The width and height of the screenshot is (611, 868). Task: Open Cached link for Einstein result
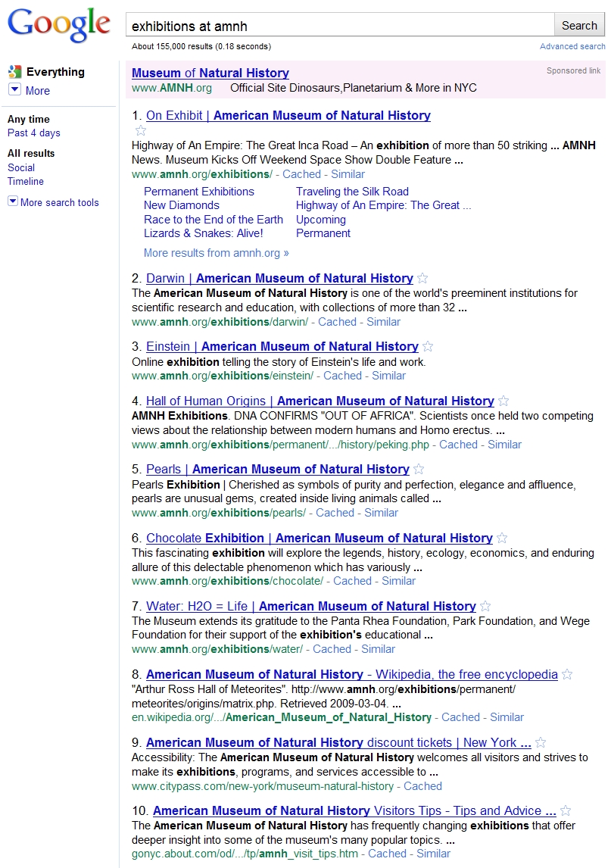tap(342, 376)
